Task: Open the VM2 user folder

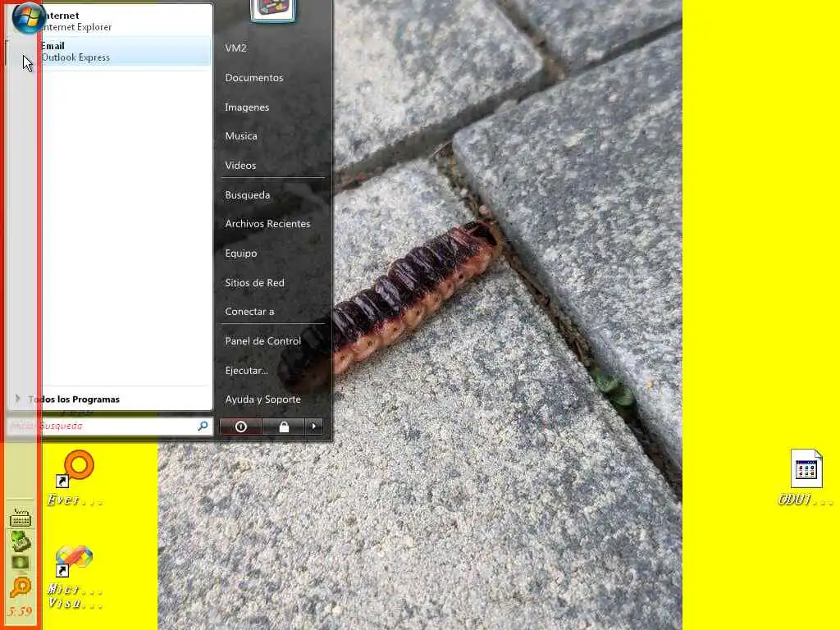Action: (235, 48)
